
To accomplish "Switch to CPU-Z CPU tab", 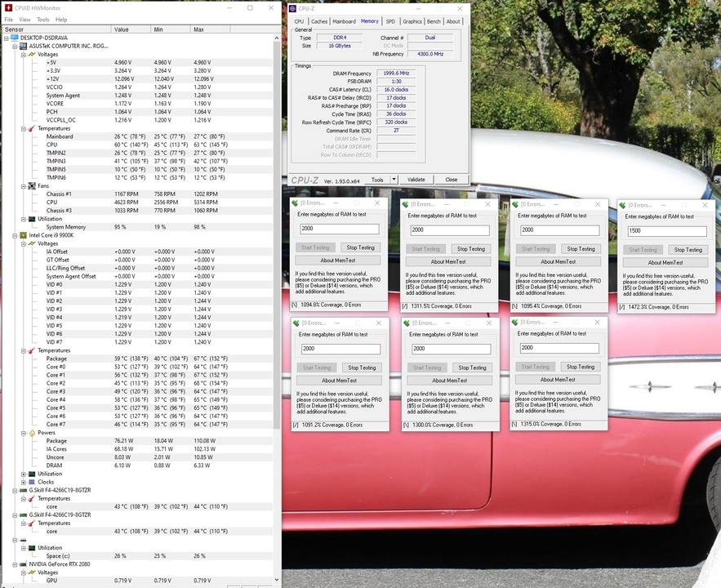I will (x=300, y=21).
